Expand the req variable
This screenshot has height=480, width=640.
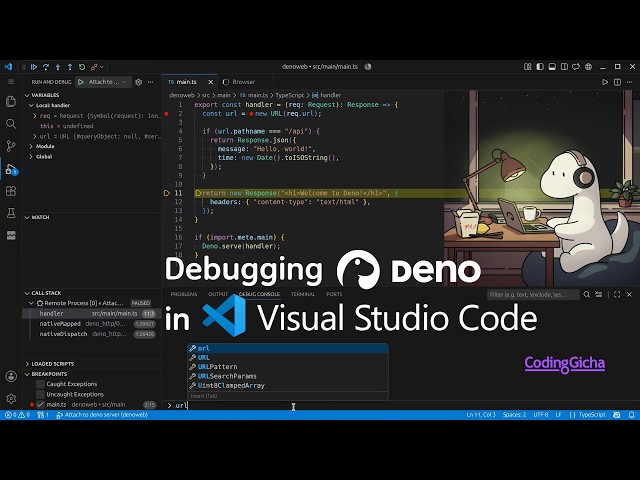[x=35, y=116]
